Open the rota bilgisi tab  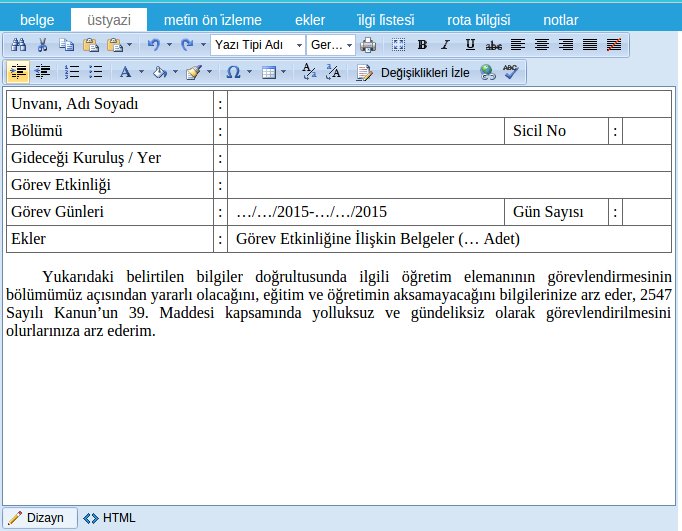point(477,19)
